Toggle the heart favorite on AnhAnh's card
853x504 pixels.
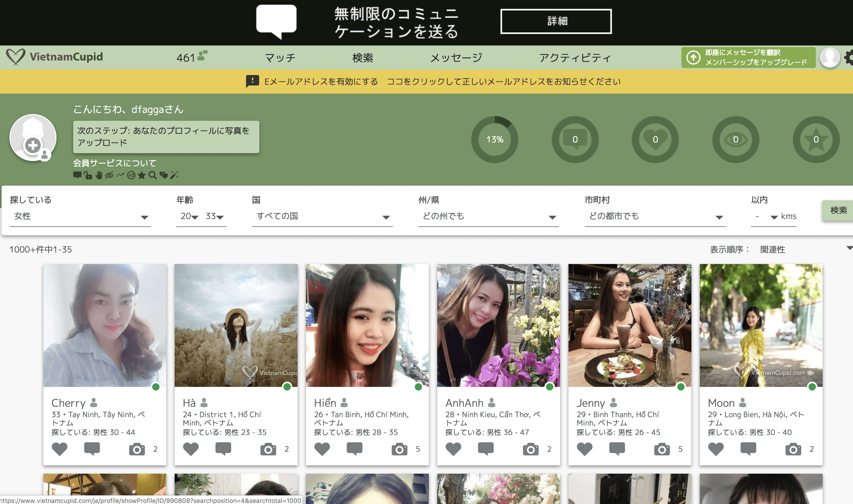[x=453, y=449]
